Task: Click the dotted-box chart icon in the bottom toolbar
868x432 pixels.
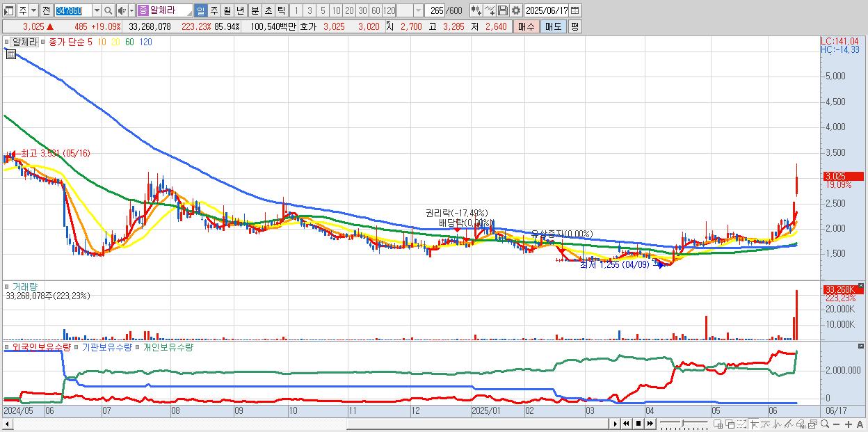Action: click(x=742, y=424)
